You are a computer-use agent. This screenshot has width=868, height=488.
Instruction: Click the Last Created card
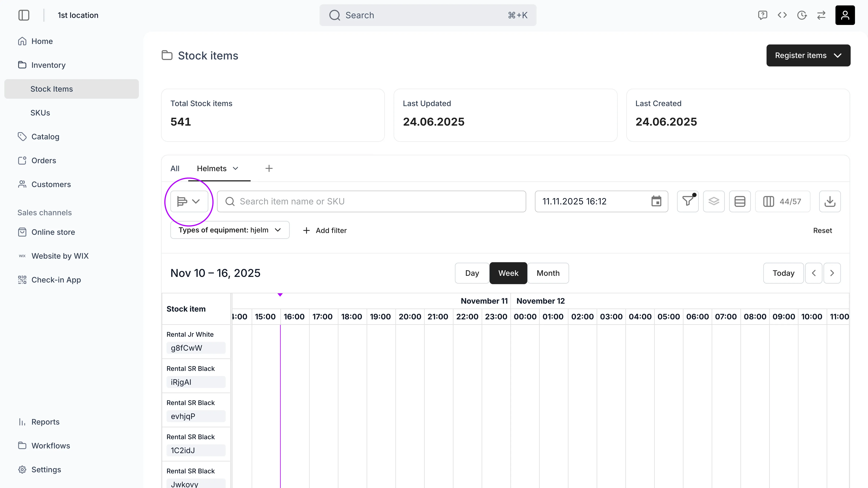[738, 115]
